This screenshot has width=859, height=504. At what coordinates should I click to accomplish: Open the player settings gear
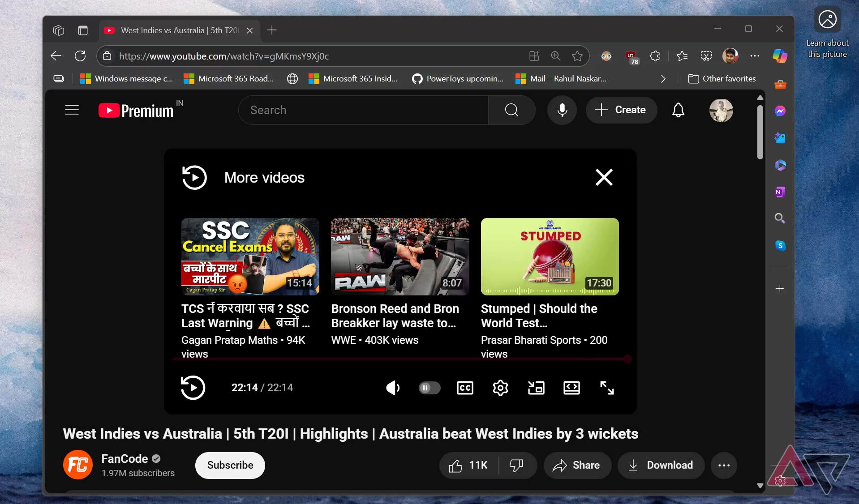[500, 388]
